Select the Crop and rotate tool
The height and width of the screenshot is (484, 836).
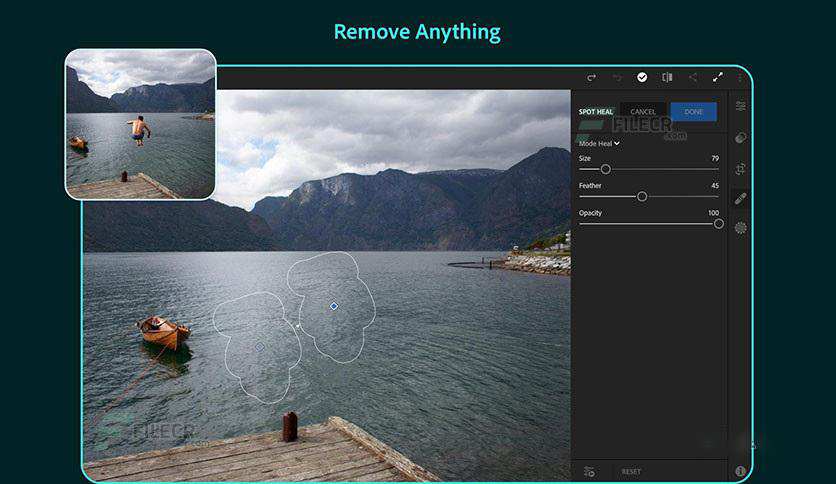coord(740,168)
